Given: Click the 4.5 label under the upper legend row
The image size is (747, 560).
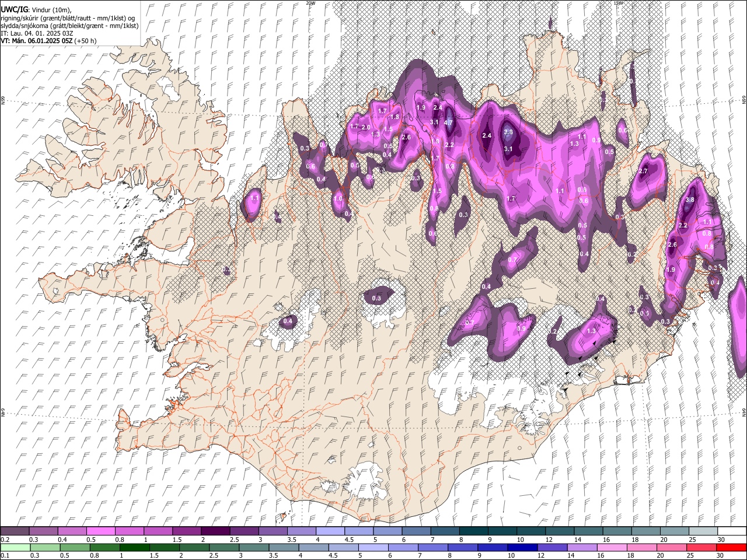Looking at the screenshot, I should [349, 540].
